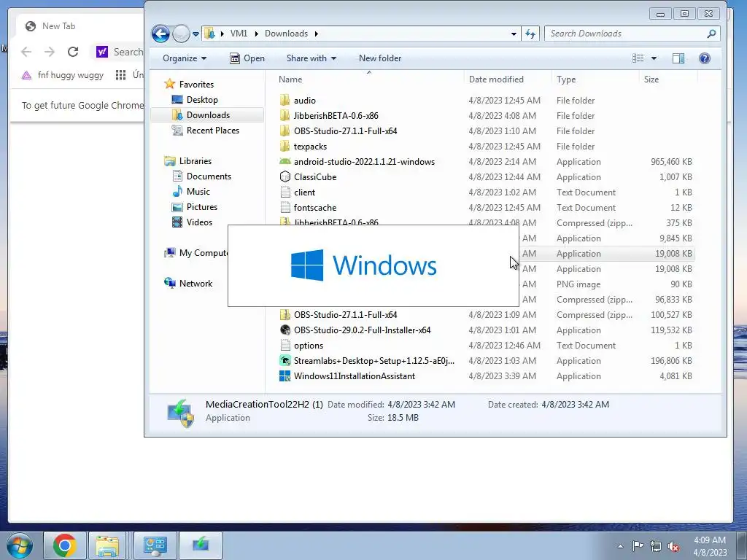This screenshot has width=747, height=560.
Task: Open the Share with menu
Action: [311, 58]
